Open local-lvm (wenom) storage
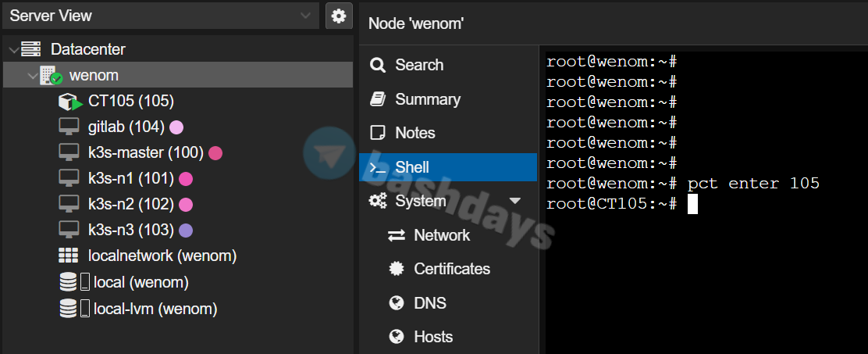 point(155,309)
